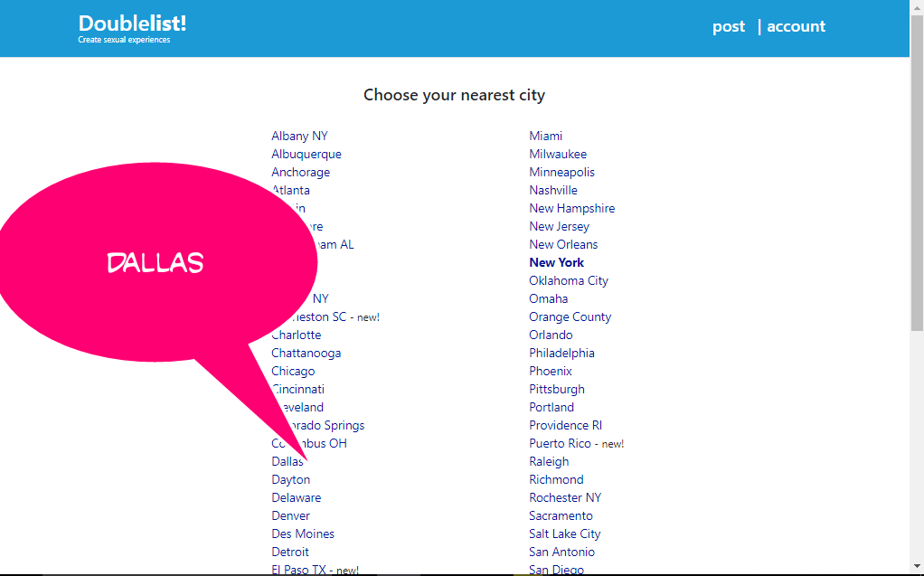Open the account link in header
Image resolution: width=924 pixels, height=576 pixels.
click(796, 26)
